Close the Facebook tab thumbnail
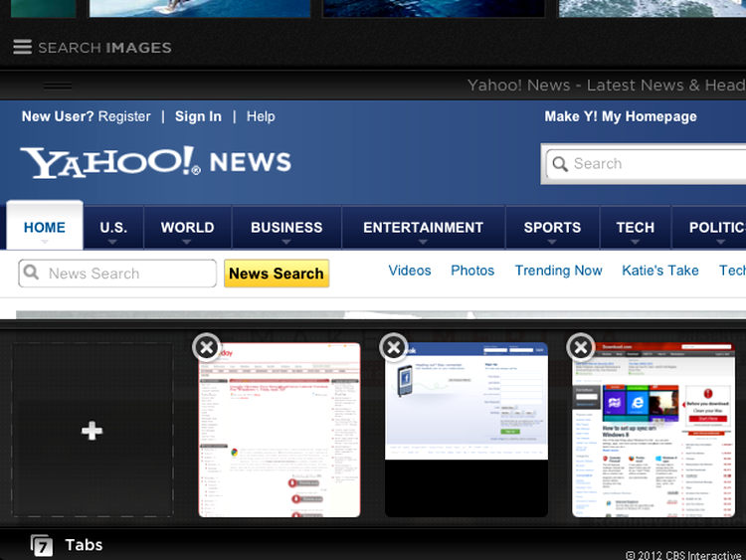746x560 pixels. [x=394, y=348]
